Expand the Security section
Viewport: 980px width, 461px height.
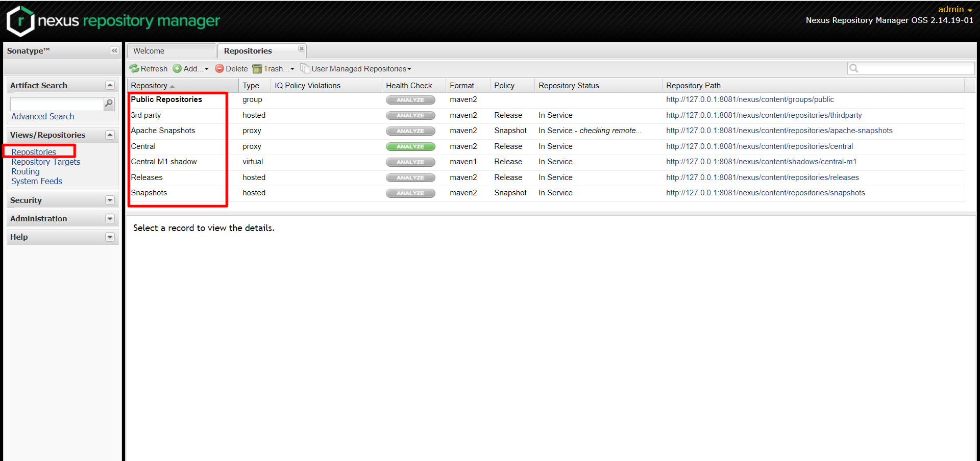(110, 200)
